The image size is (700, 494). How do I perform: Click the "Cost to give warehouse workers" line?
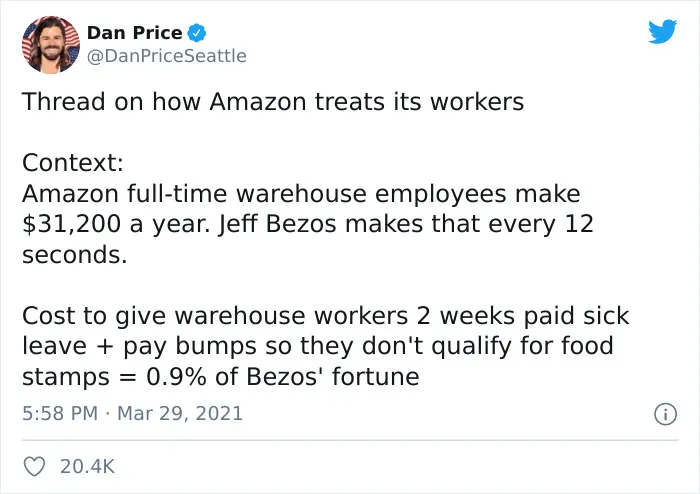tap(215, 316)
